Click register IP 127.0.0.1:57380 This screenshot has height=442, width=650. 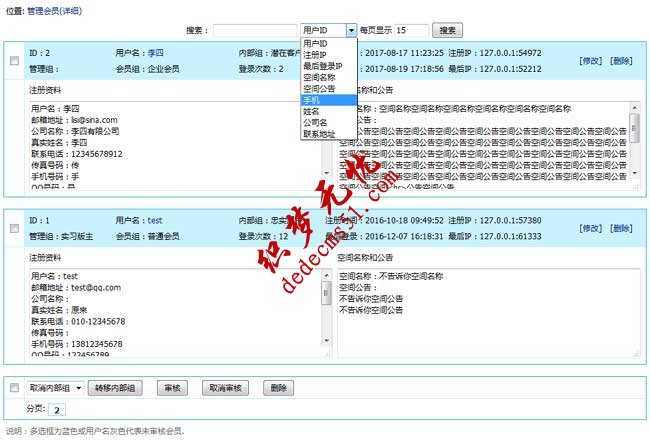511,221
